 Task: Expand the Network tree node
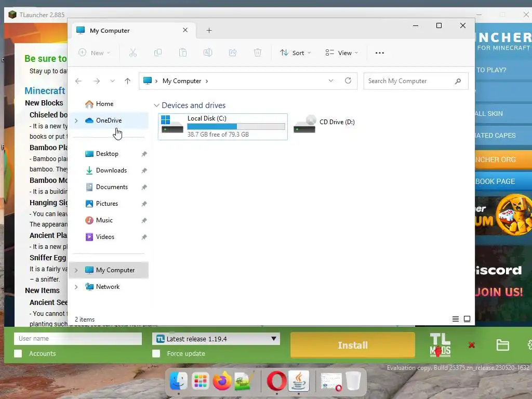point(76,287)
